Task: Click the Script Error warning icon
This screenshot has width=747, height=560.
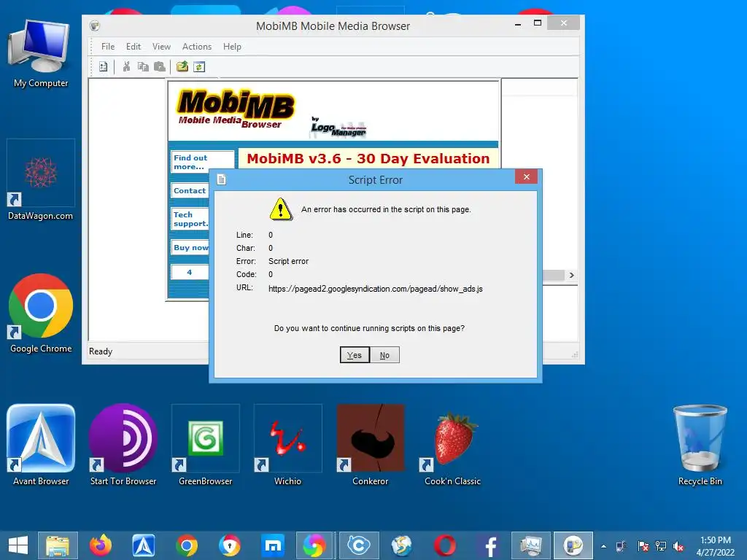Action: (281, 209)
